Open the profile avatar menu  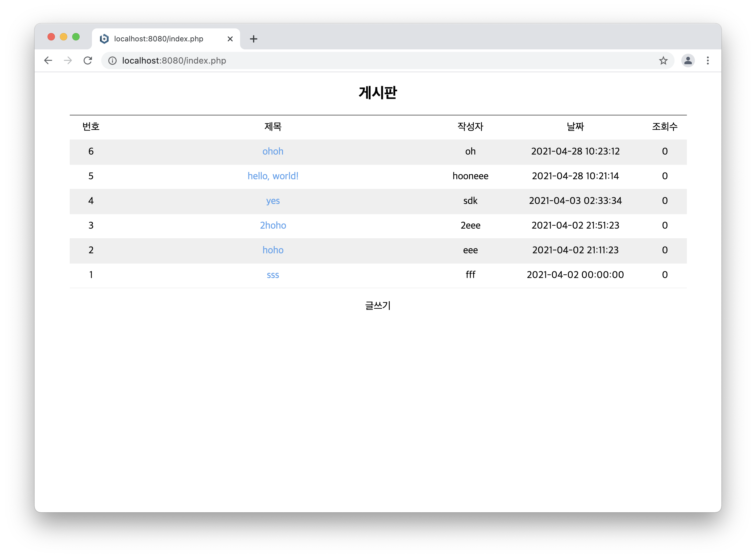coord(688,60)
